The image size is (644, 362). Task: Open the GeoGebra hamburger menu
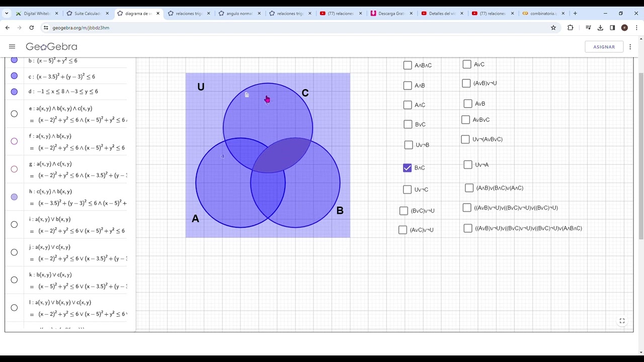(12, 47)
